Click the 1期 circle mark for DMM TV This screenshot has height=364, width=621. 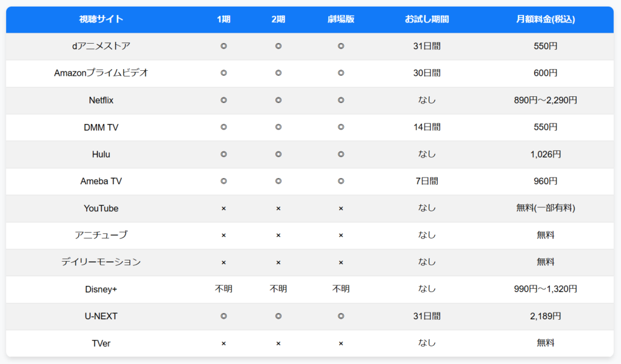tap(223, 127)
